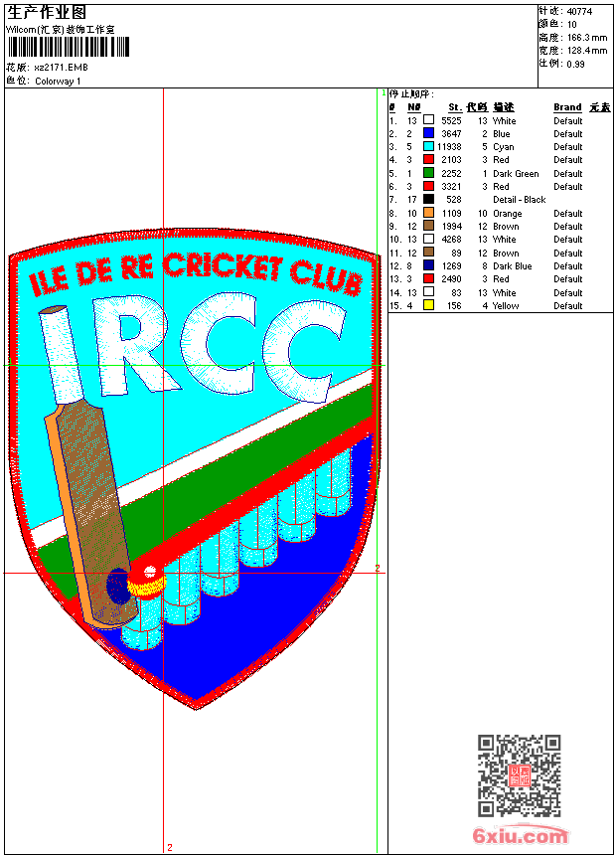
Task: Select the 'N#' column header
Action: point(413,107)
